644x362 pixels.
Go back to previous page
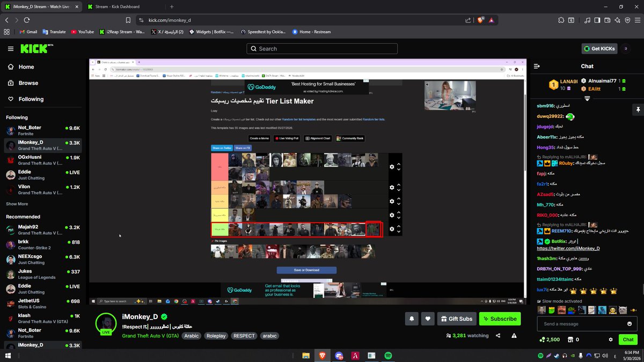(6, 20)
